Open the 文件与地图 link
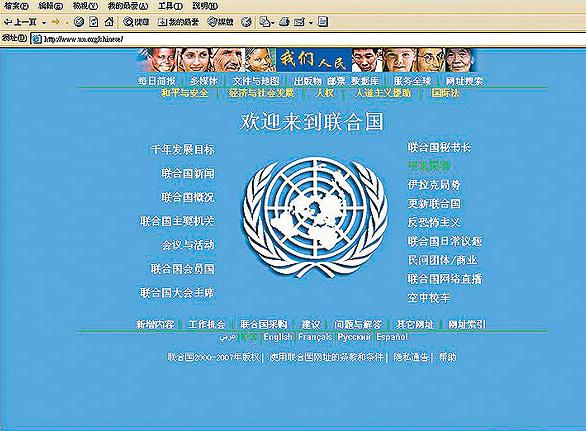This screenshot has height=431, width=586. 256,81
